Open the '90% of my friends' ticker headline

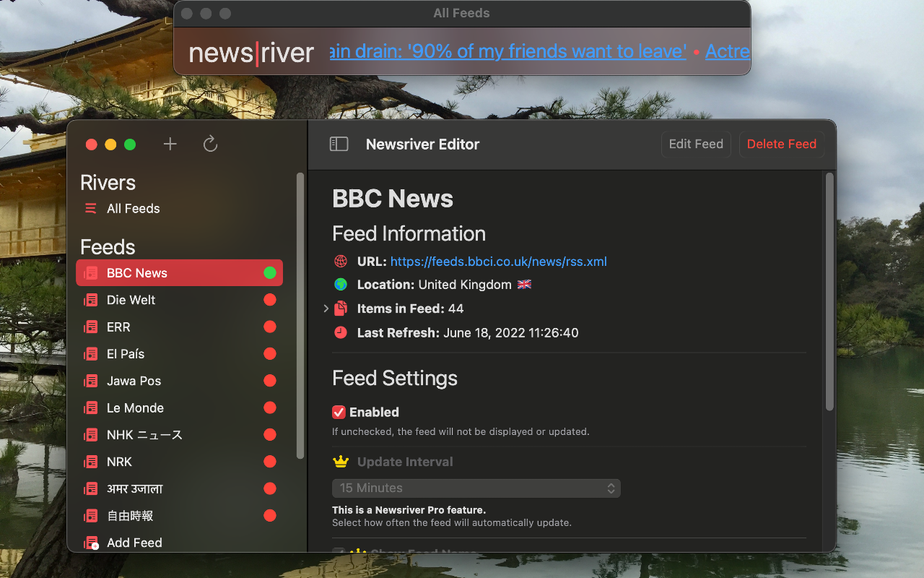(x=508, y=51)
